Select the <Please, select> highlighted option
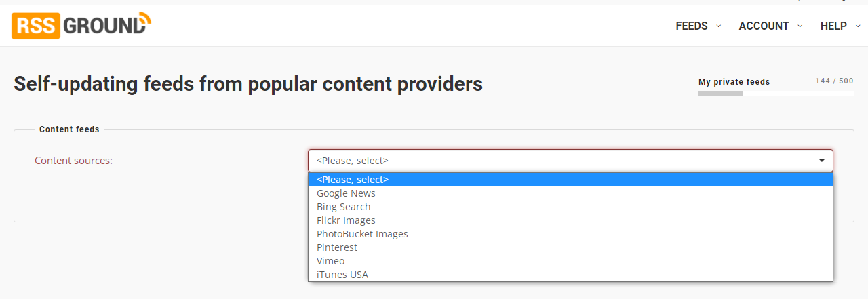 pyautogui.click(x=570, y=180)
